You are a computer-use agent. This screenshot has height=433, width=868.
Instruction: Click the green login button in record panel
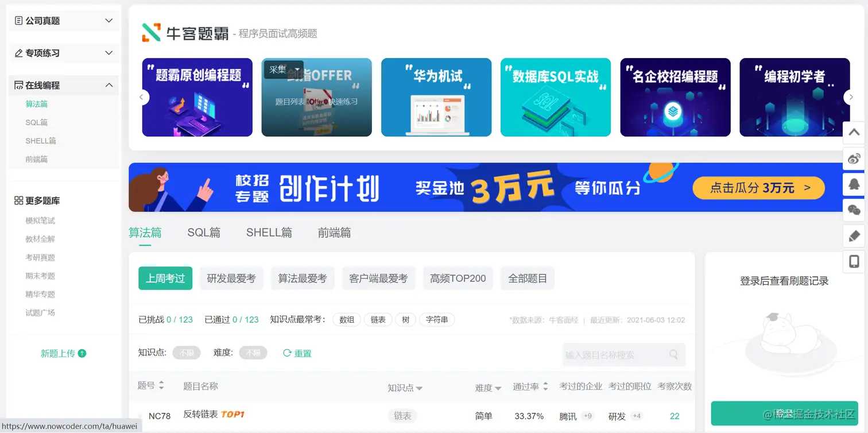pos(784,413)
